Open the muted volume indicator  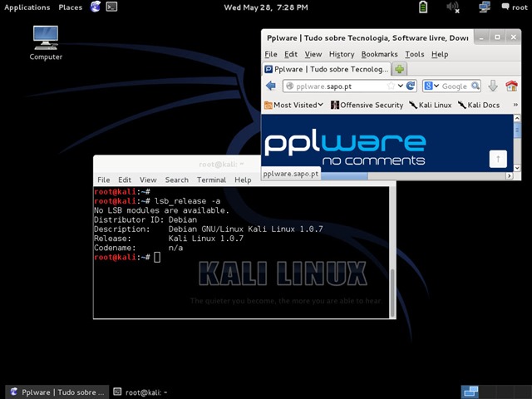tap(453, 7)
